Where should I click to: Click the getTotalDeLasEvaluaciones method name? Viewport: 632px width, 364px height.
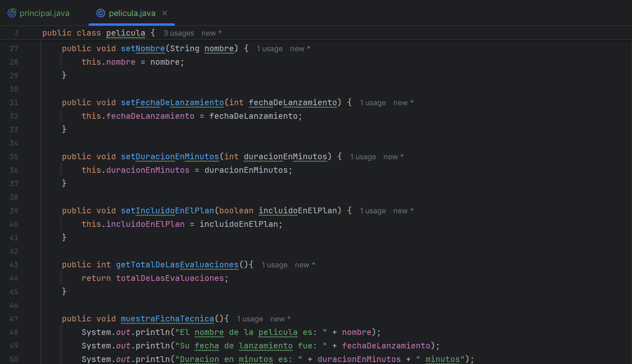coord(177,265)
